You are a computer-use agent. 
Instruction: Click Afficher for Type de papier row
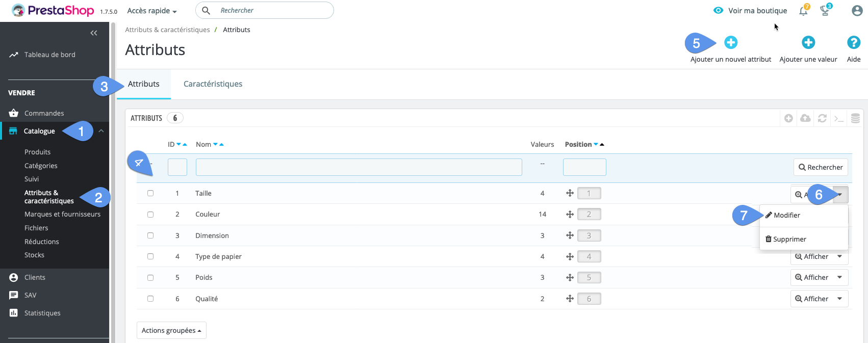[x=811, y=256]
